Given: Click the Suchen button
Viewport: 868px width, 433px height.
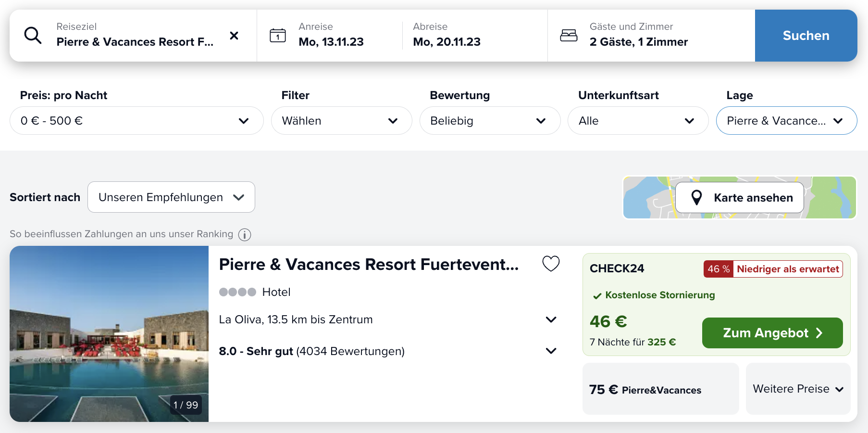Looking at the screenshot, I should (806, 36).
